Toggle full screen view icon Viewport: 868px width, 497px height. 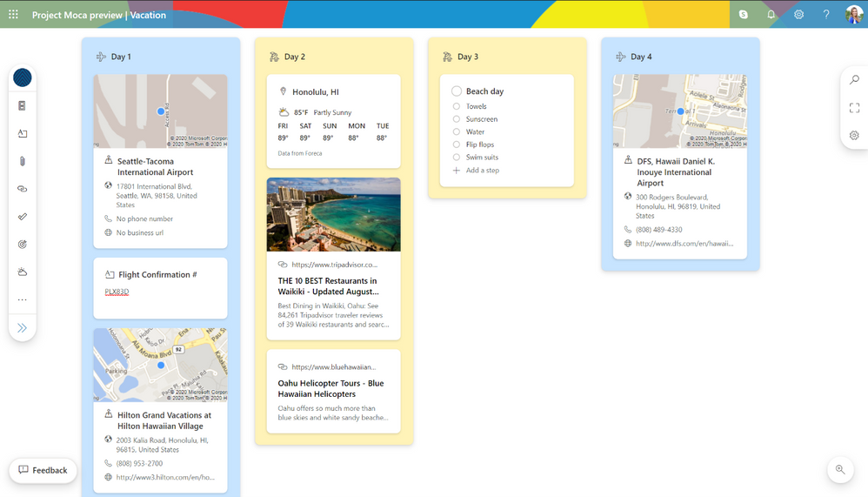click(x=854, y=107)
